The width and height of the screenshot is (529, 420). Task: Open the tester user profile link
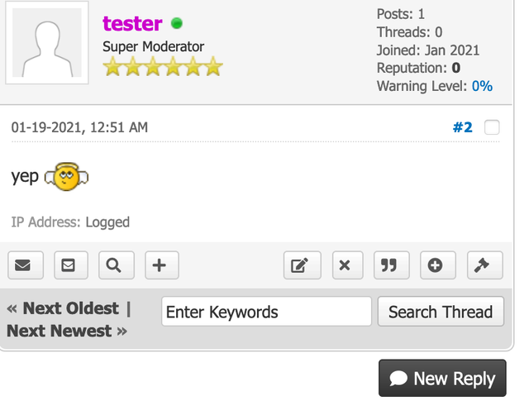(132, 24)
